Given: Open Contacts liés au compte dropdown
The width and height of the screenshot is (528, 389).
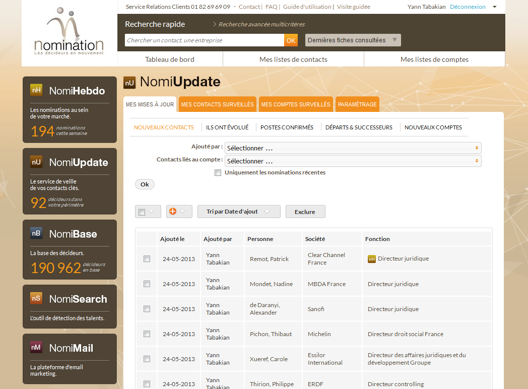Looking at the screenshot, I should point(353,161).
